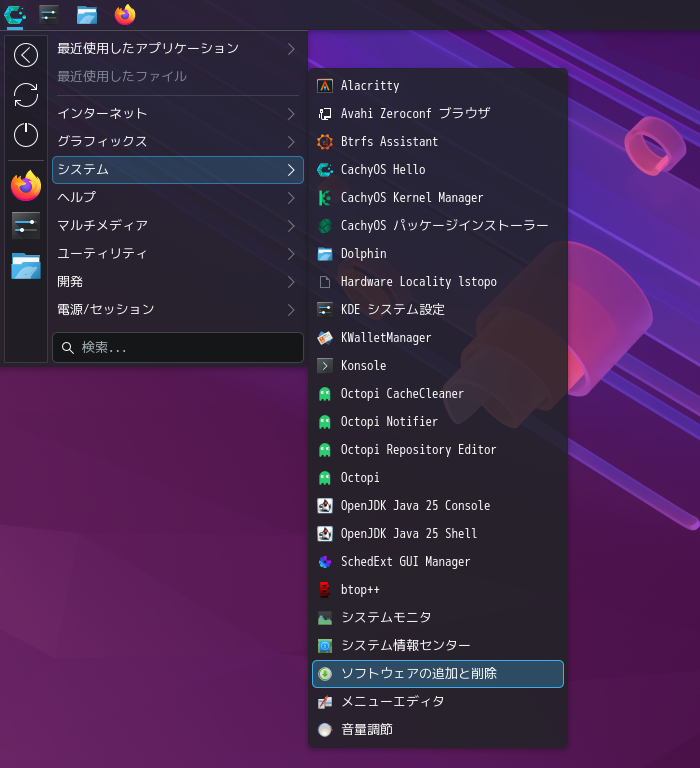Launch CachyOS Hello icon
Screen dimensions: 700x768
click(x=325, y=169)
